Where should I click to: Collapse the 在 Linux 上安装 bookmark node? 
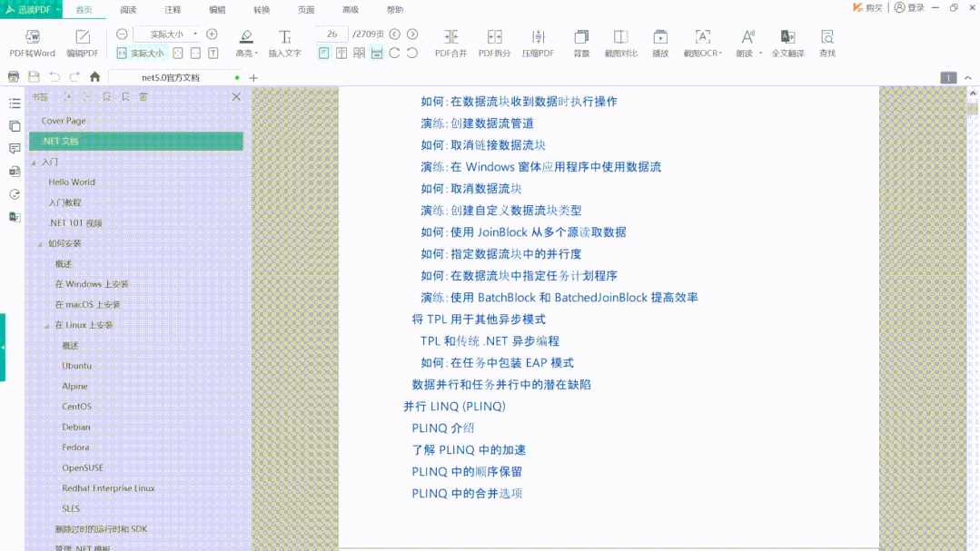(x=47, y=325)
